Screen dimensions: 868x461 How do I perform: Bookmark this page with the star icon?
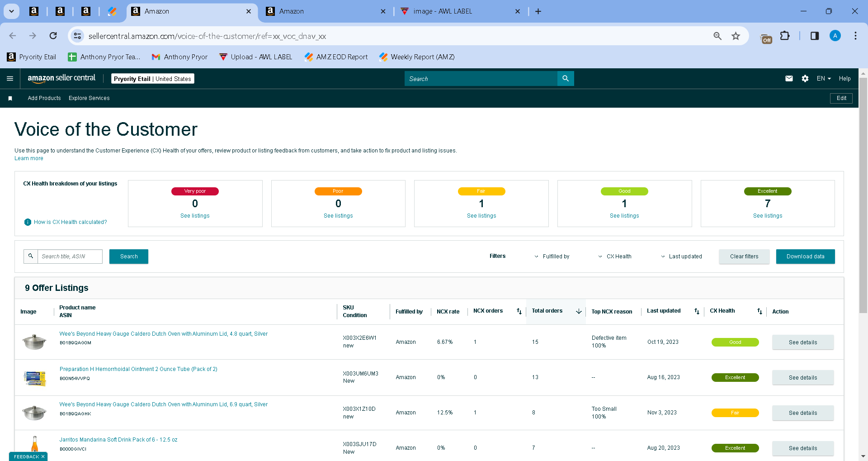point(736,36)
